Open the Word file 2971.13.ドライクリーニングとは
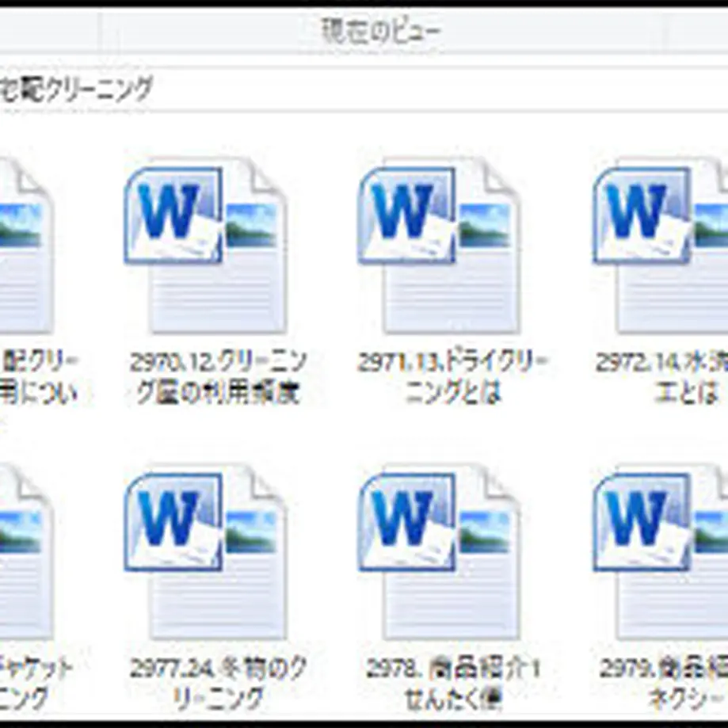728x728 pixels. tap(440, 246)
